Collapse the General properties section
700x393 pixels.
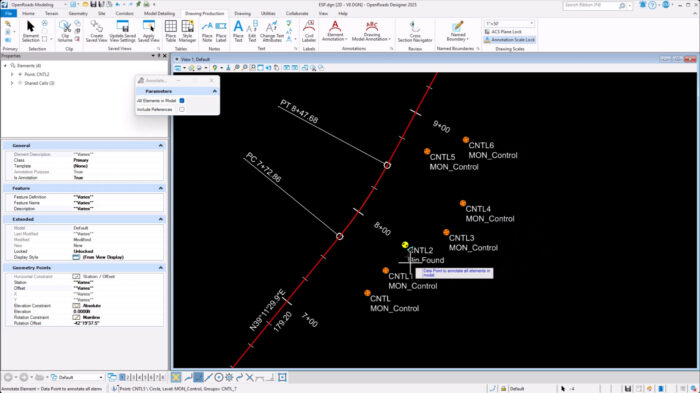161,146
